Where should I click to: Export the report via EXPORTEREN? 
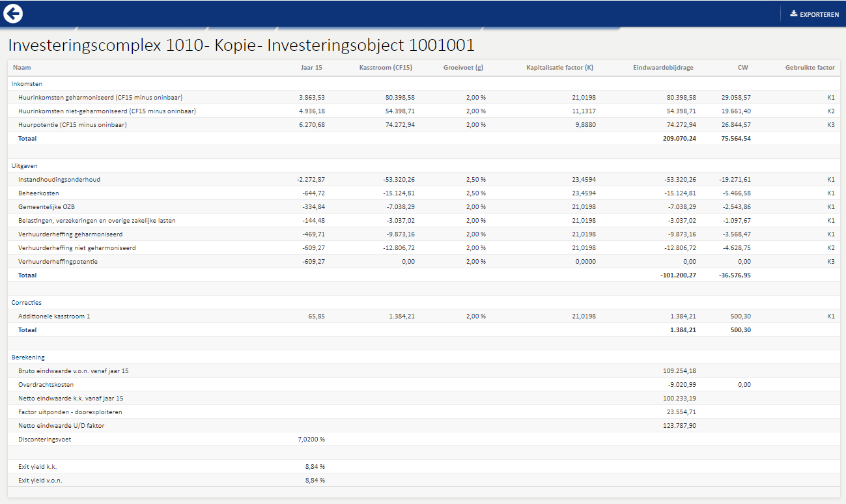[x=815, y=14]
